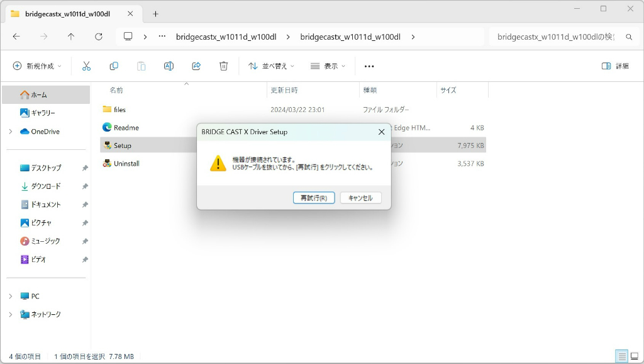Toggle the 詳細 details pane
The height and width of the screenshot is (364, 644).
click(615, 66)
